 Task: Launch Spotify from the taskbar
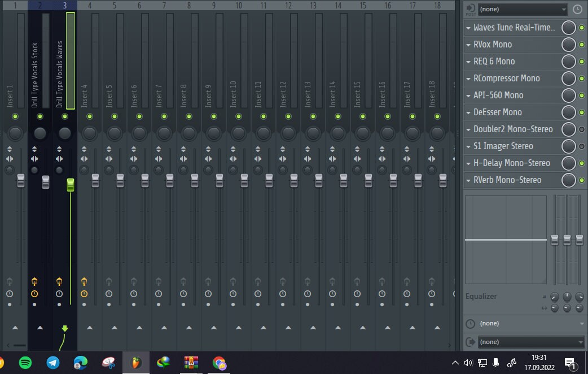tap(25, 363)
